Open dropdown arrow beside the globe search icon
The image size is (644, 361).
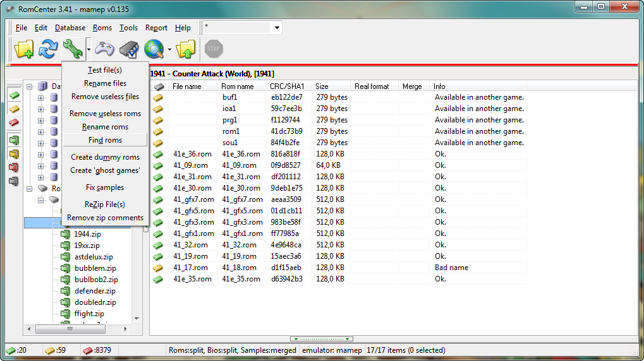[x=169, y=49]
